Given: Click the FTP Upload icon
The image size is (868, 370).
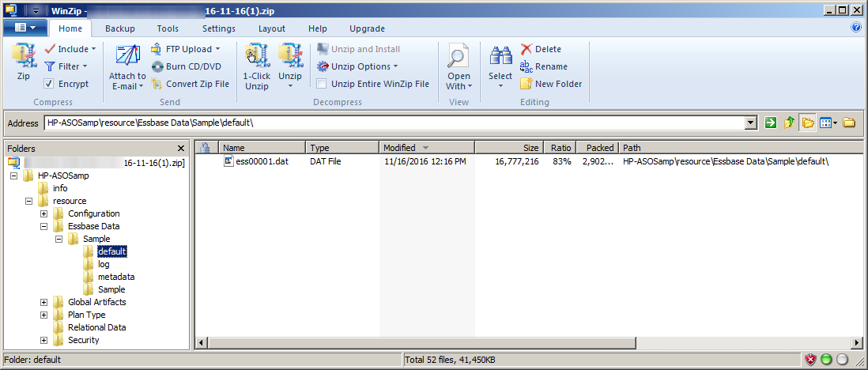Looking at the screenshot, I should (156, 49).
